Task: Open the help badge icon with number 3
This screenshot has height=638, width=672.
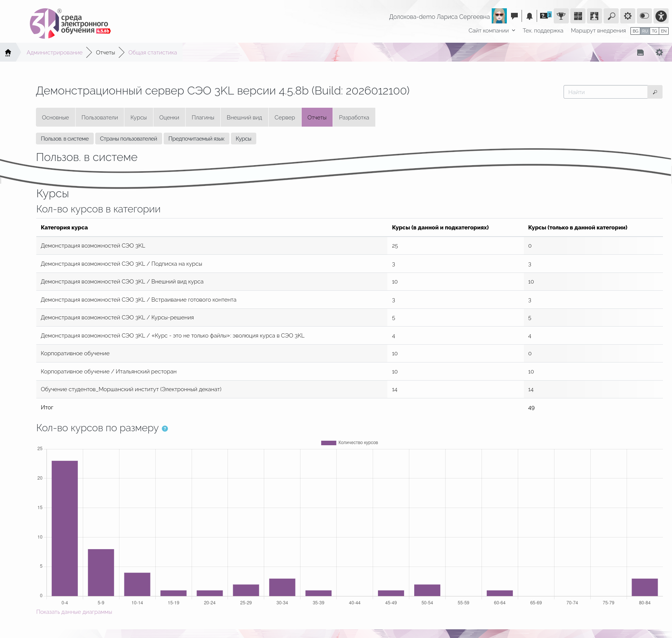Action: pos(545,15)
